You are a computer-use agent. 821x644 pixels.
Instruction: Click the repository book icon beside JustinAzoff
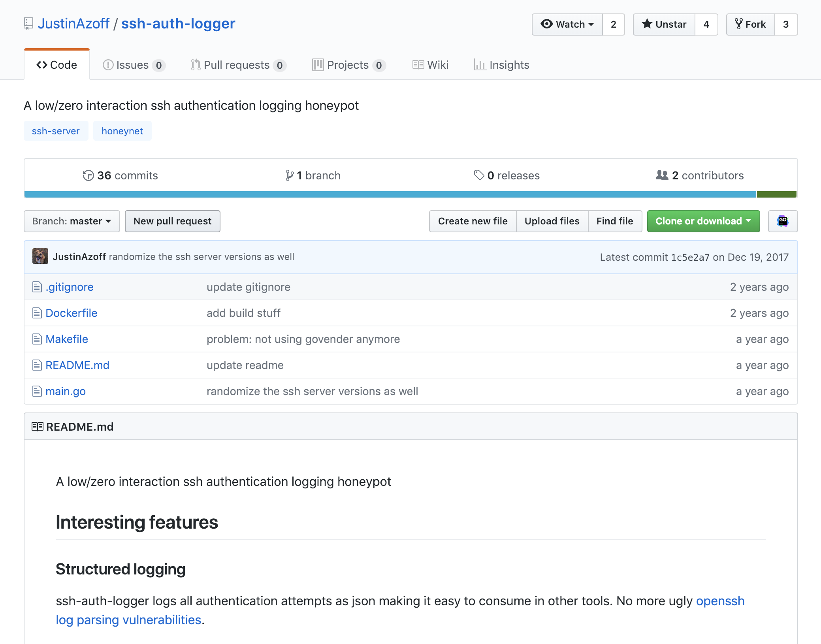click(28, 24)
